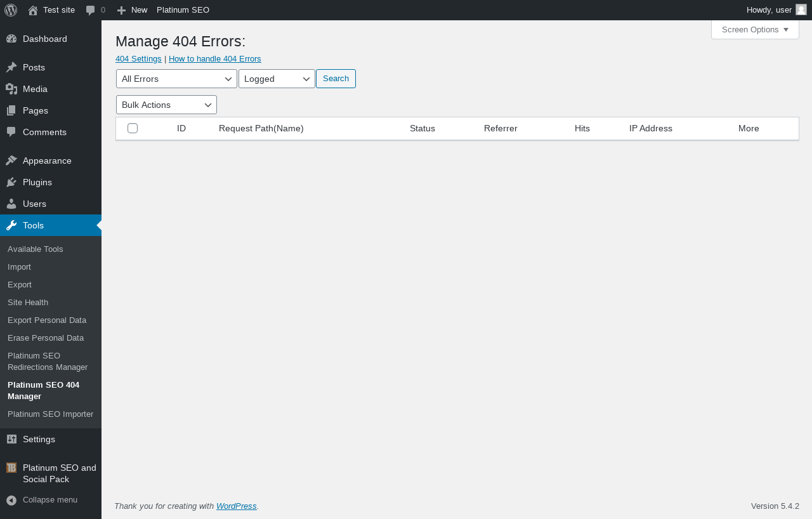The image size is (812, 519).
Task: Click the WordPress logo icon
Action: (11, 10)
